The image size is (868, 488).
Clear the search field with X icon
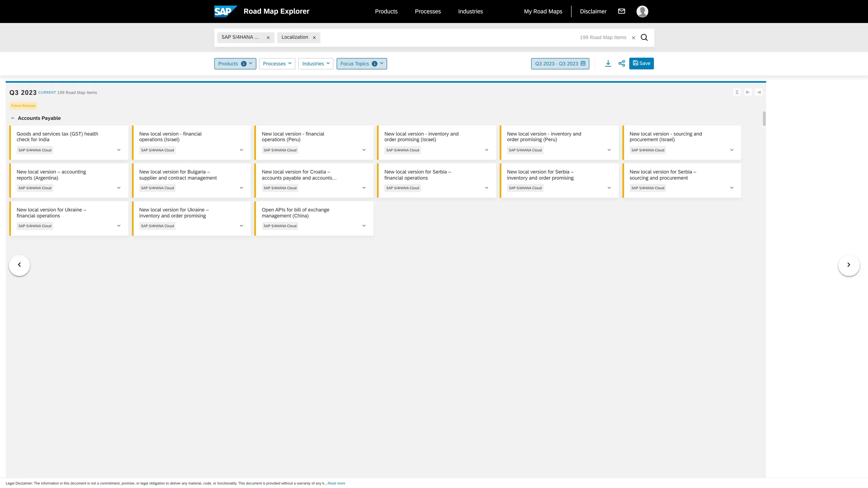coord(633,38)
